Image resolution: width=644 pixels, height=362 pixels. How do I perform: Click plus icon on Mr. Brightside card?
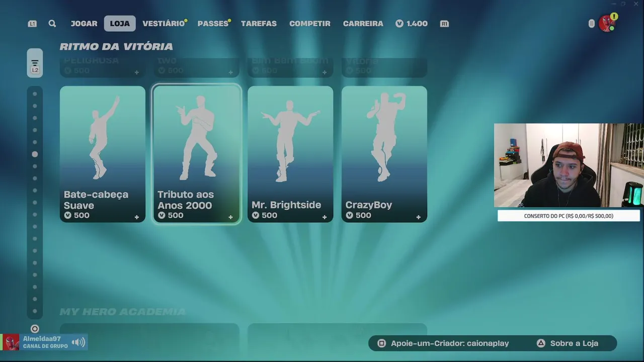325,217
